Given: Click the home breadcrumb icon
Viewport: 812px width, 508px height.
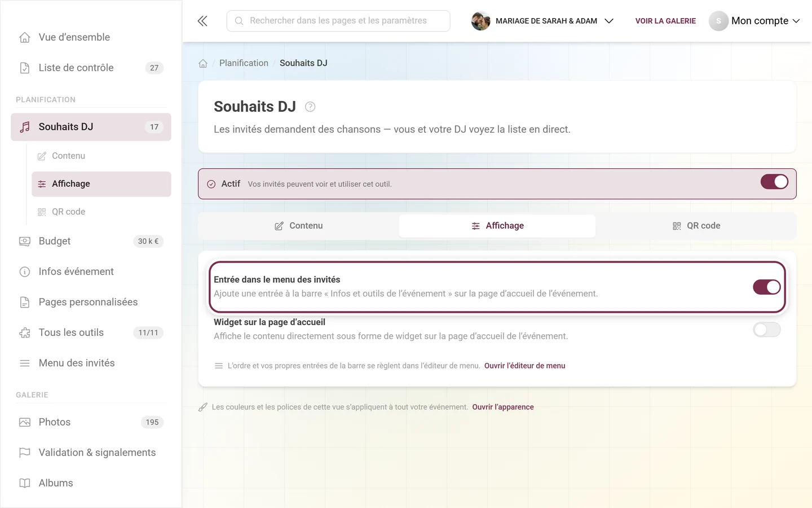Looking at the screenshot, I should point(203,63).
